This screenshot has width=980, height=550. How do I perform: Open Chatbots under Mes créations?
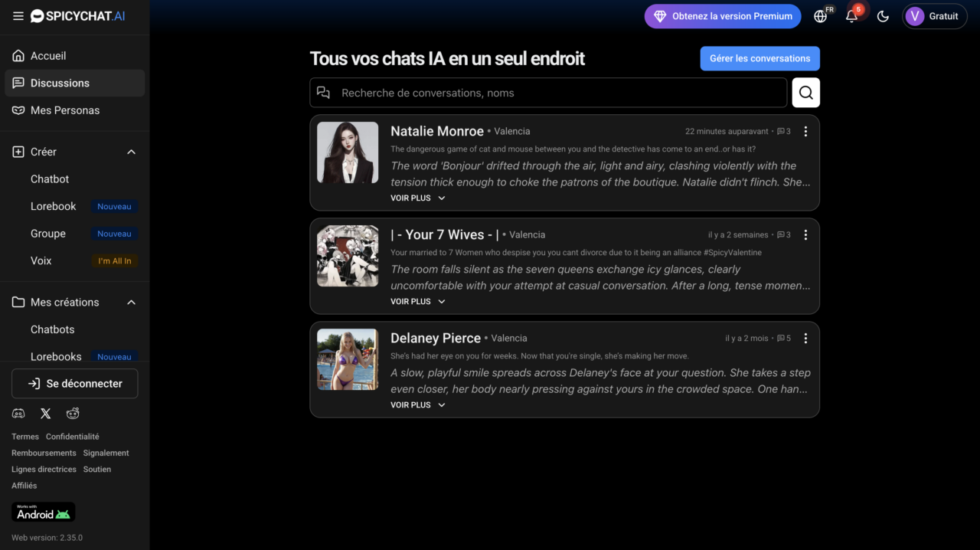(53, 329)
